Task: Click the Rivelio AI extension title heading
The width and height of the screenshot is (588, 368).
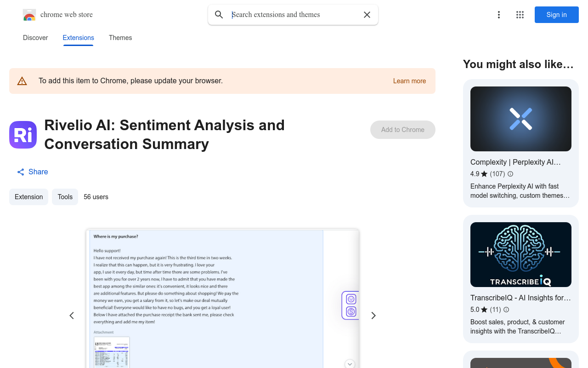Action: tap(164, 134)
